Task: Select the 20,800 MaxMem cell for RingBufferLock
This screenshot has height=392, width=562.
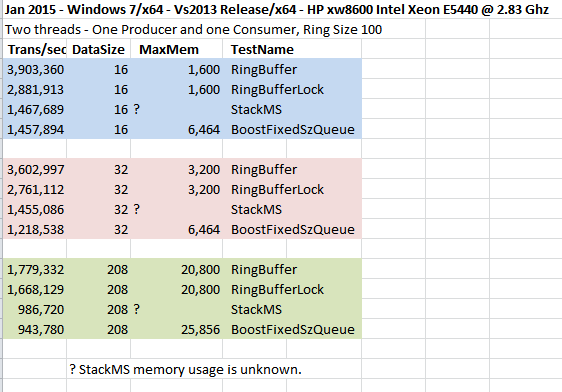Action: (x=177, y=289)
